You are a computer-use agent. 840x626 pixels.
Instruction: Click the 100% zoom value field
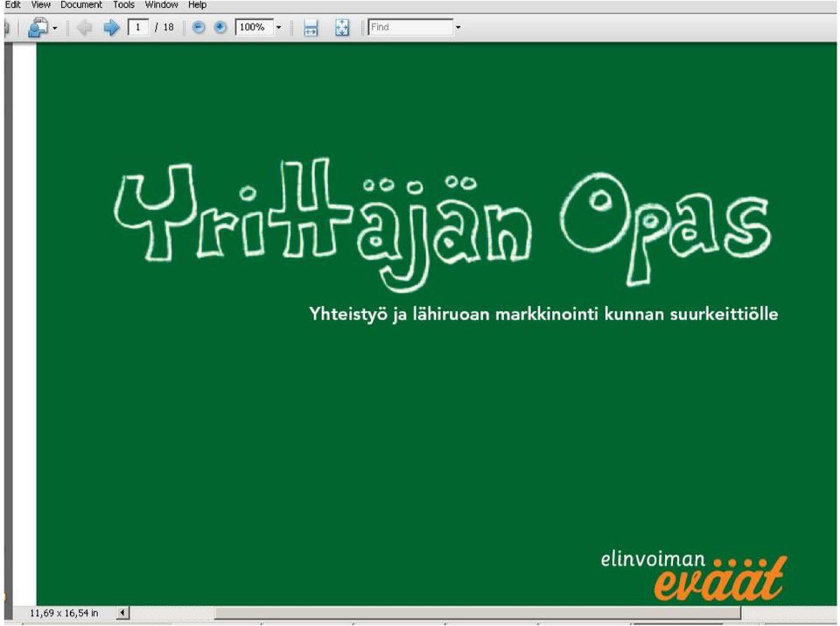point(254,27)
